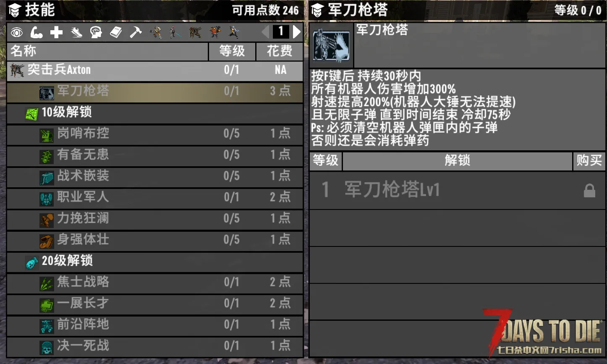This screenshot has width=607, height=364.
Task: Click the 力挽狂澜 skill icon
Action: [47, 220]
